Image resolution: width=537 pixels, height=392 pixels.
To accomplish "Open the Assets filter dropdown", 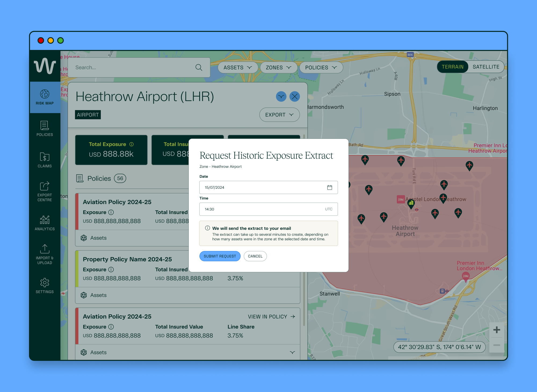I will (238, 68).
